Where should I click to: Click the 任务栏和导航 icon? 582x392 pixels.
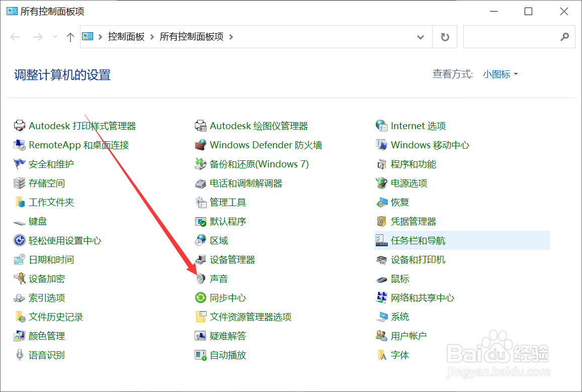point(382,240)
